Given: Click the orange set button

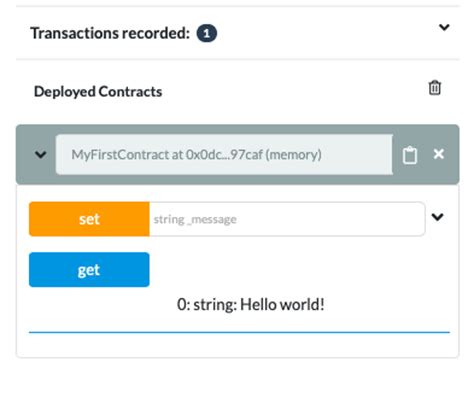Looking at the screenshot, I should tap(89, 219).
